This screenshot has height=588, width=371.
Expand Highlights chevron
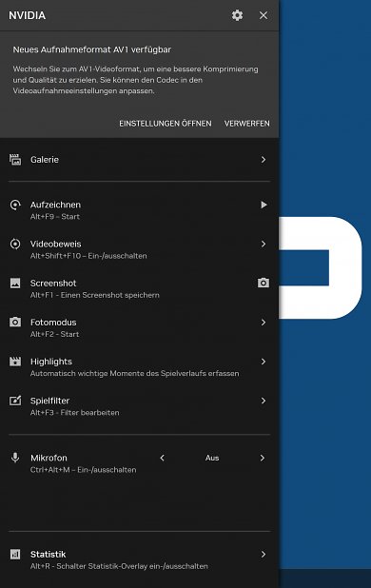click(x=264, y=362)
